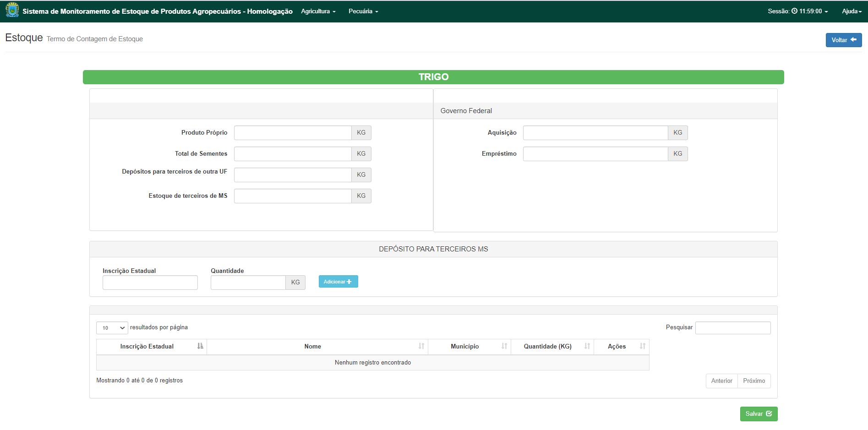
Task: Click the Governo Federal panel heading
Action: 606,111
